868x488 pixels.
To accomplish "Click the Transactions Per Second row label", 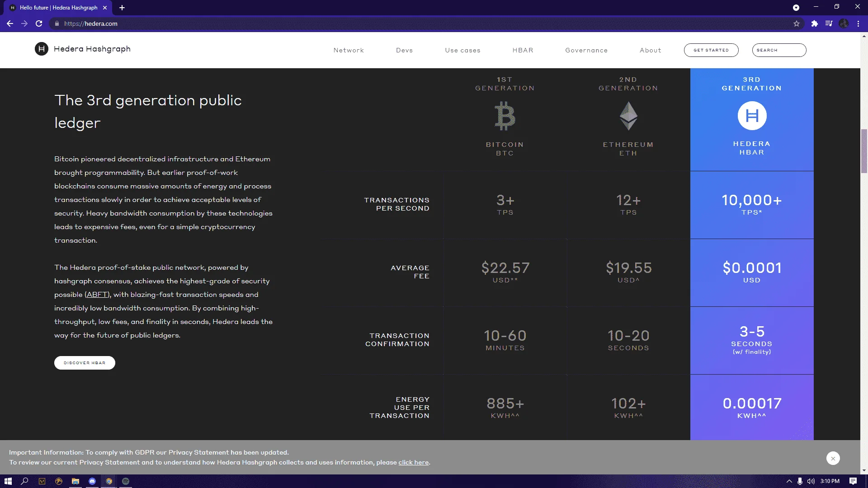I will pos(396,204).
